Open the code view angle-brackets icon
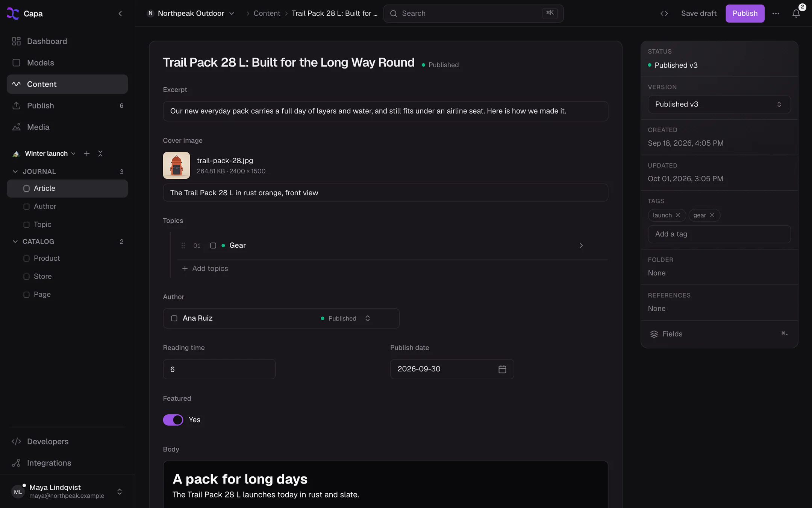The width and height of the screenshot is (812, 508). 664,14
